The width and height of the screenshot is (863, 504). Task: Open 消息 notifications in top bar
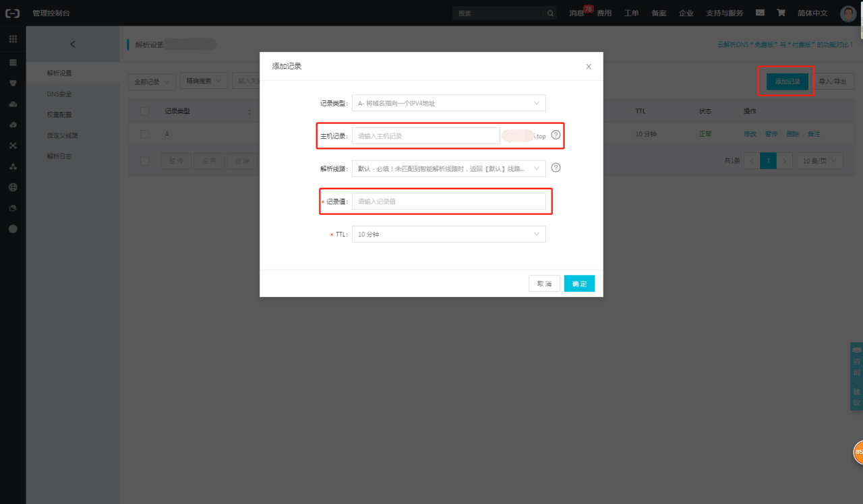point(576,13)
